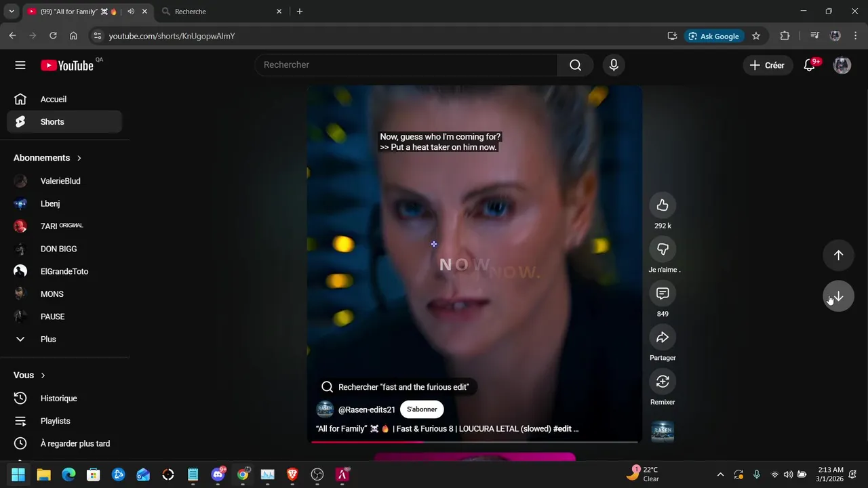The width and height of the screenshot is (868, 488).
Task: Open the @Rasen-edits21 channel name
Action: tap(367, 409)
